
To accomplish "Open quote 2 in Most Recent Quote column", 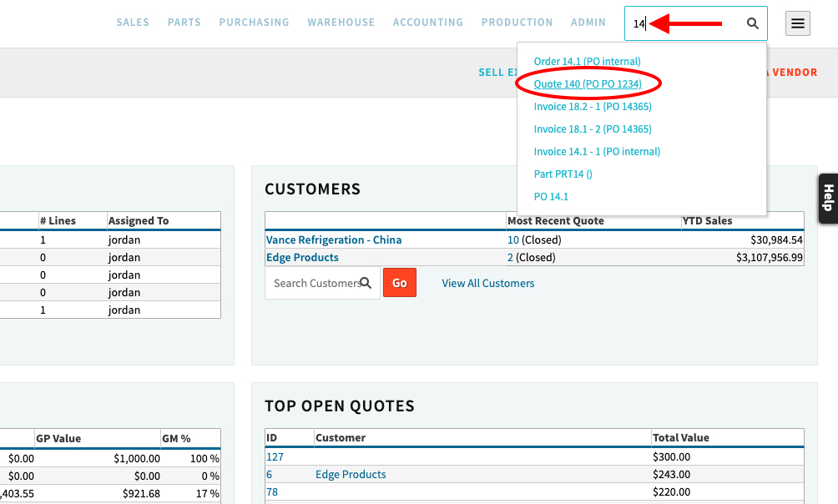I will tap(510, 258).
